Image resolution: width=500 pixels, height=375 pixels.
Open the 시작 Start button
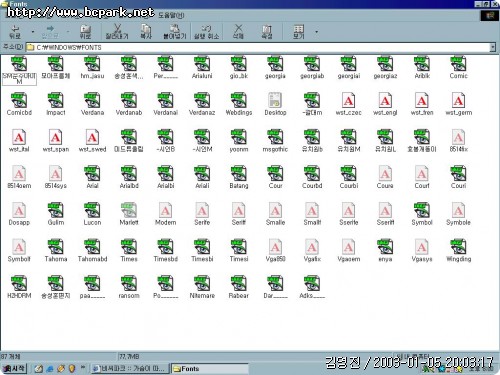click(14, 369)
